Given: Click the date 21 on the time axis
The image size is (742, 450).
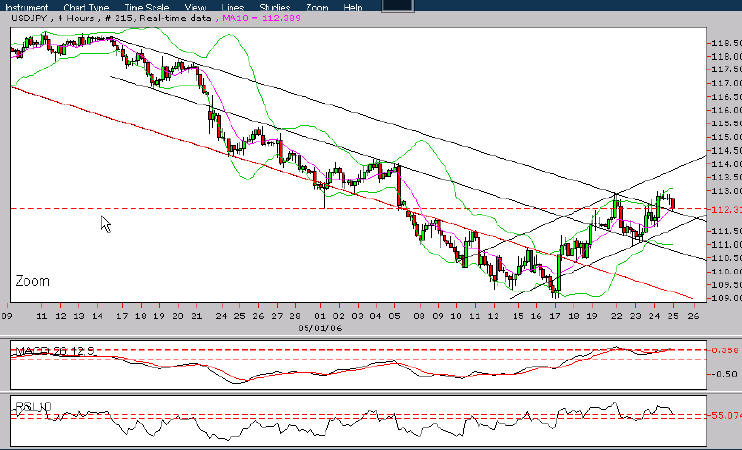Looking at the screenshot, I should [196, 316].
